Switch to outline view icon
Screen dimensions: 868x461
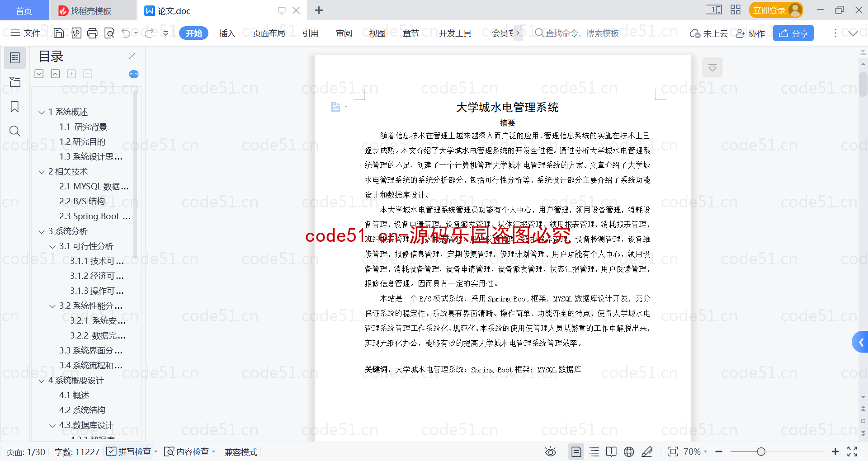pos(594,452)
